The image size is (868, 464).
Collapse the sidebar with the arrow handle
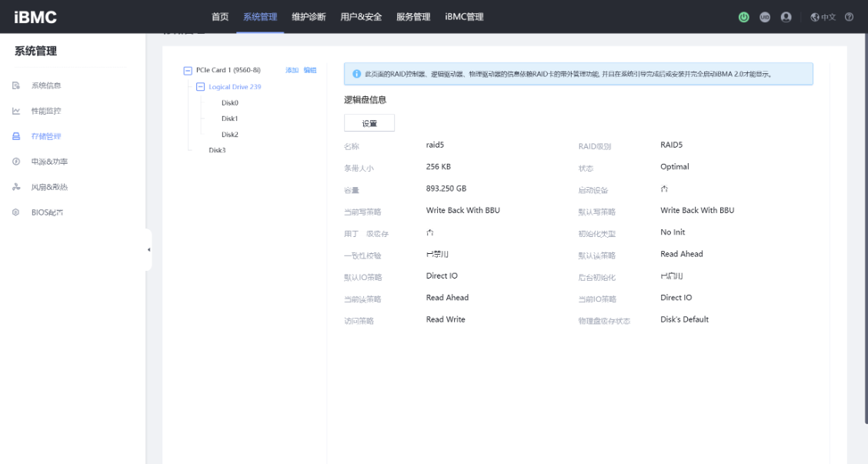click(x=149, y=250)
